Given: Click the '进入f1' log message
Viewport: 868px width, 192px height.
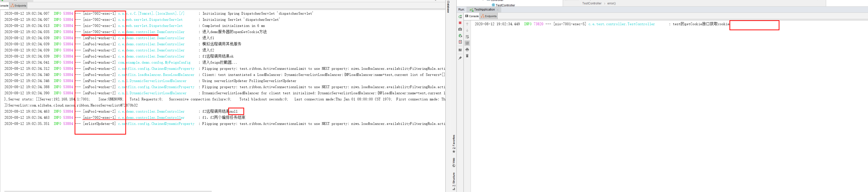Looking at the screenshot, I should coord(208,38).
